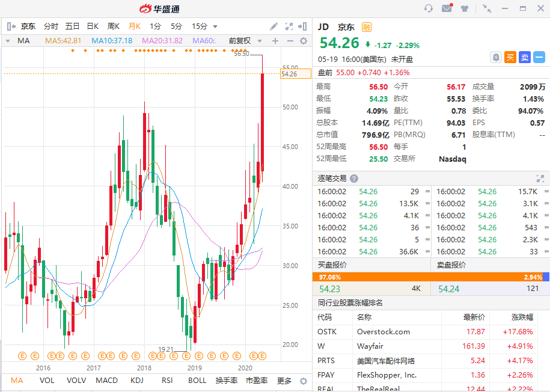Collapse the right quote panel icon
The height and width of the screenshot is (392, 550).
(302, 26)
